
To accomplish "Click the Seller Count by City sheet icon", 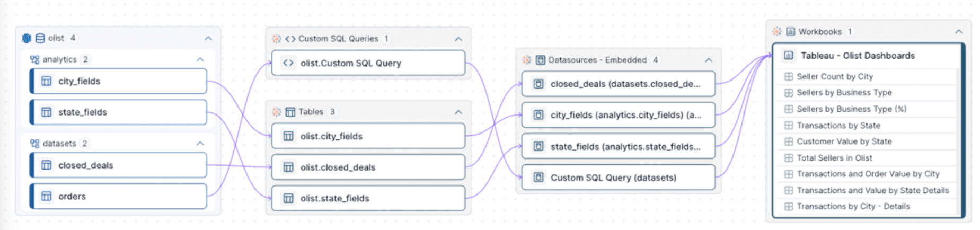I will pyautogui.click(x=789, y=76).
